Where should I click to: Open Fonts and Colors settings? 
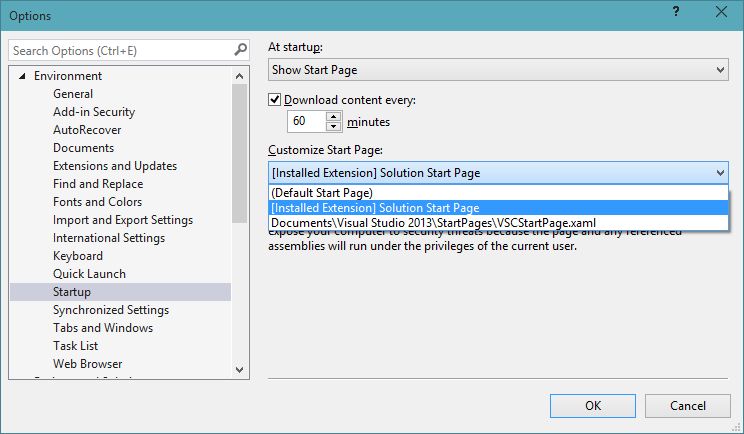98,202
